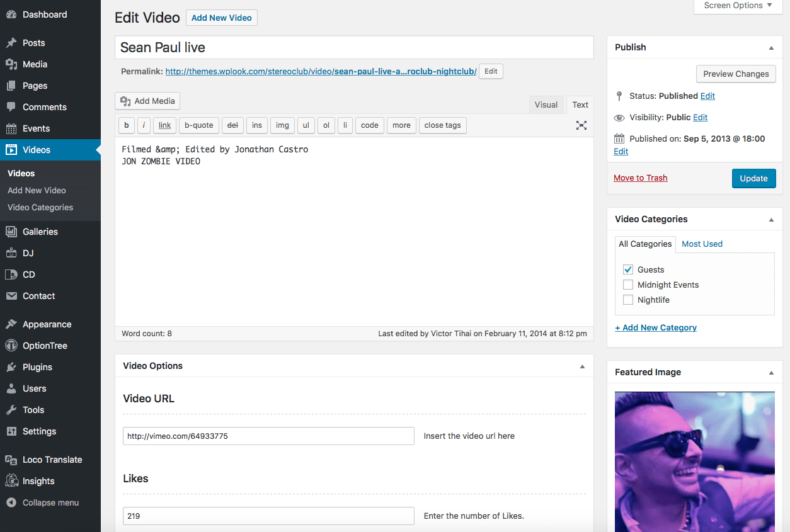This screenshot has height=532, width=790.
Task: Click the Settings sliders icon
Action: click(11, 431)
